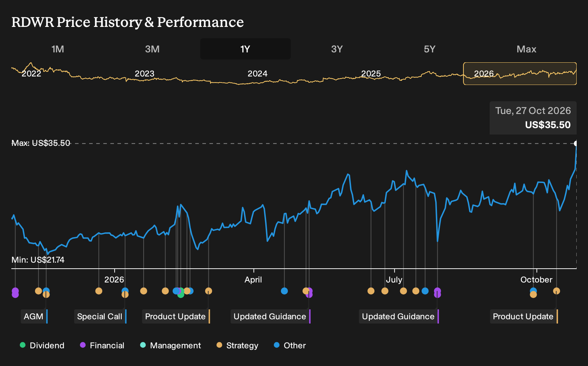Viewport: 588px width, 366px height.
Task: Click the highlighted 2026 range selector in overview
Action: pyautogui.click(x=520, y=74)
